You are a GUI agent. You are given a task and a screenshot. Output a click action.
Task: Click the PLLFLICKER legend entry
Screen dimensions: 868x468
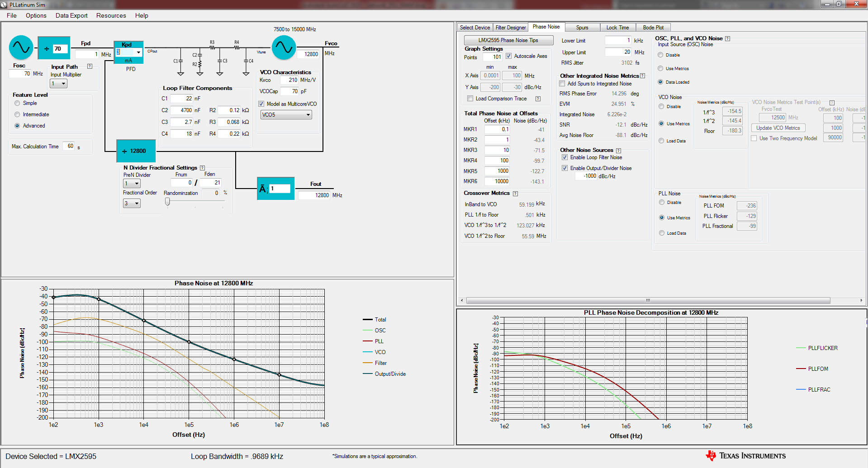817,348
